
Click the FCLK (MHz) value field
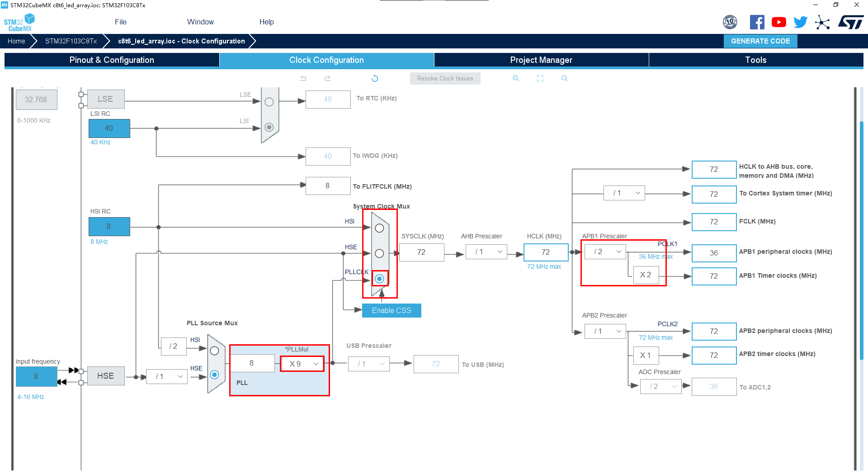coord(714,222)
